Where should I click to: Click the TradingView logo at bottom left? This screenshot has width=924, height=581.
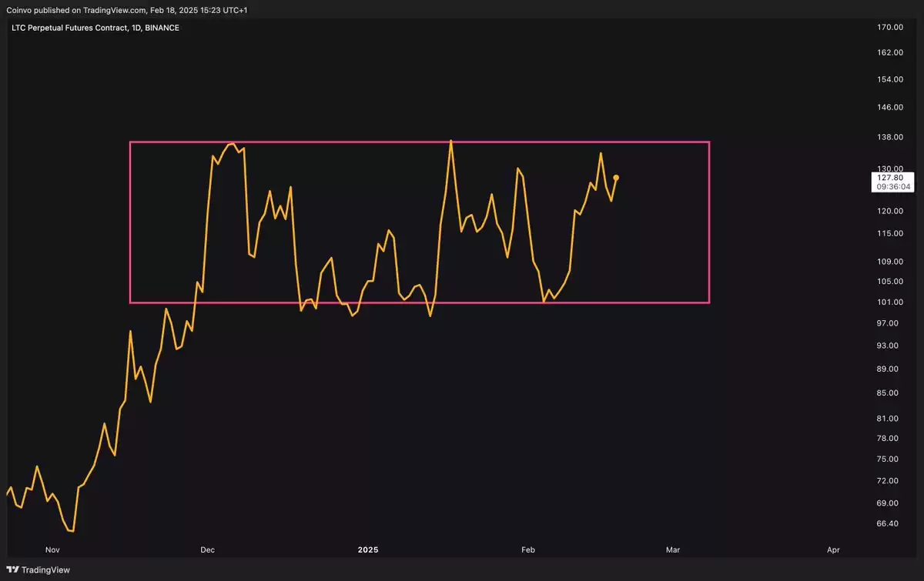[x=38, y=570]
